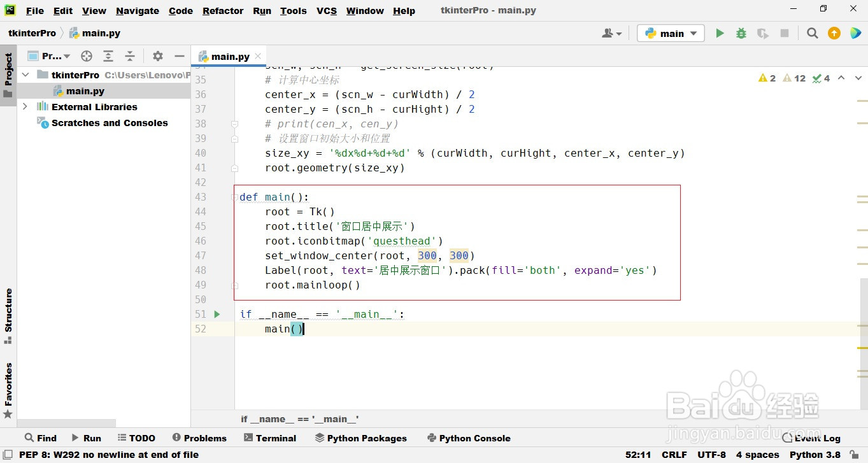Open the TODO tool window
Screen dimensions: 868x463
(136, 438)
